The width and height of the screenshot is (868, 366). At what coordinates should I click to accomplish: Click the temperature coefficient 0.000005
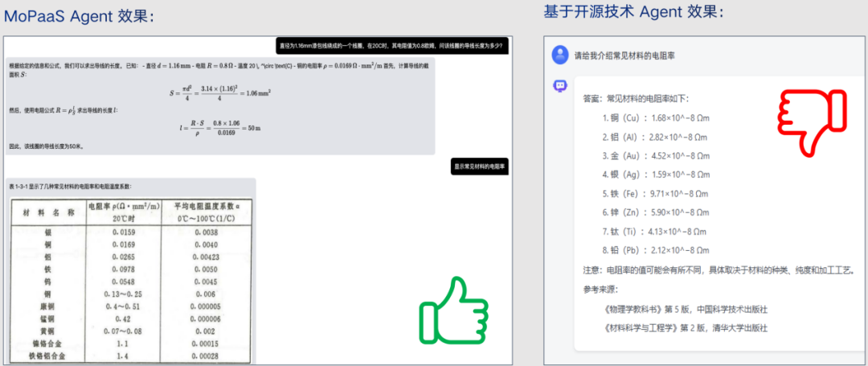[x=207, y=306]
